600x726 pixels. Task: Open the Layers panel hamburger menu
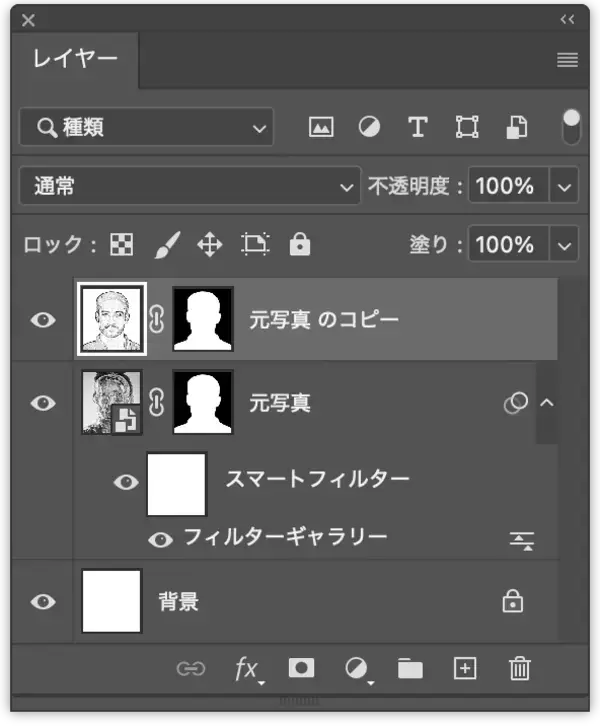[567, 60]
